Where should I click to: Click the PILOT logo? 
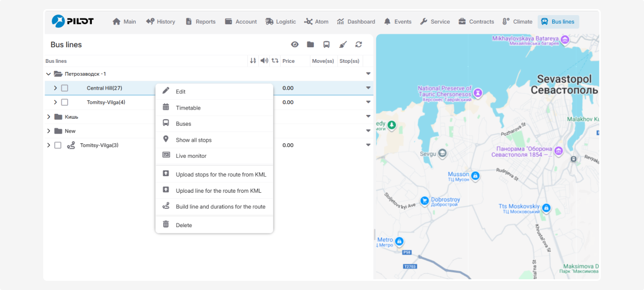73,21
